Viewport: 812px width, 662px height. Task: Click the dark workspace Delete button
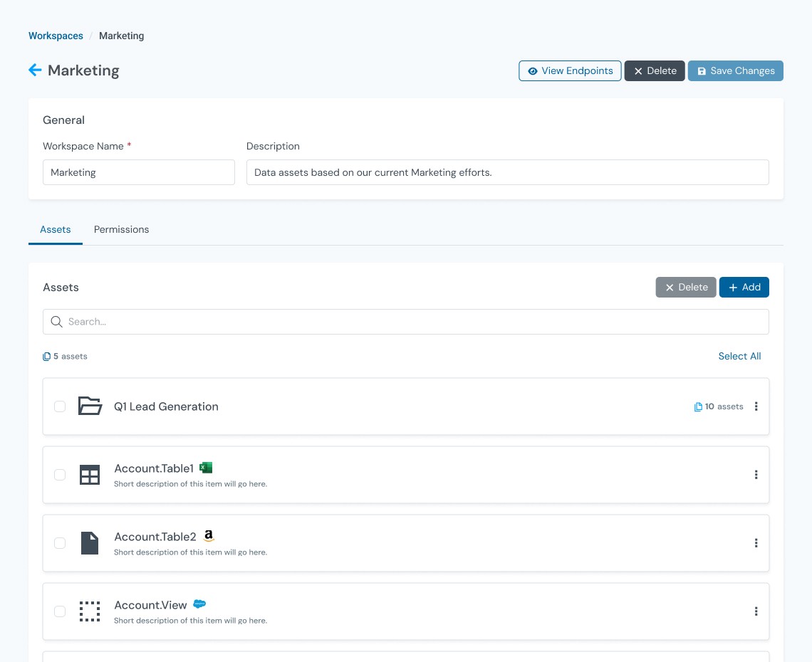[655, 71]
